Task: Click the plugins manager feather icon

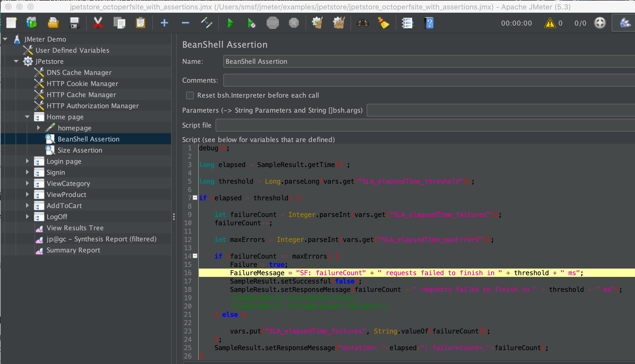Action: (625, 23)
